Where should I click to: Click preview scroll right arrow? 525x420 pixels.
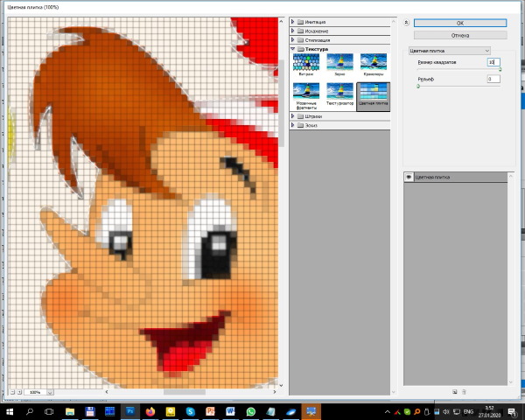click(275, 391)
